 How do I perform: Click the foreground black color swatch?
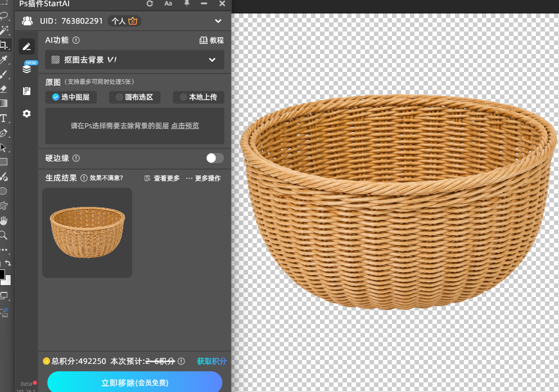(x=2, y=274)
